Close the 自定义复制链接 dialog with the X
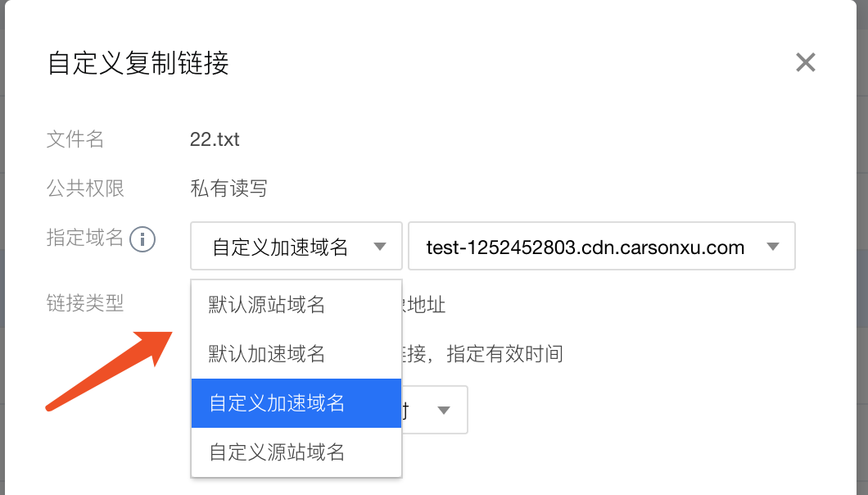 click(805, 62)
